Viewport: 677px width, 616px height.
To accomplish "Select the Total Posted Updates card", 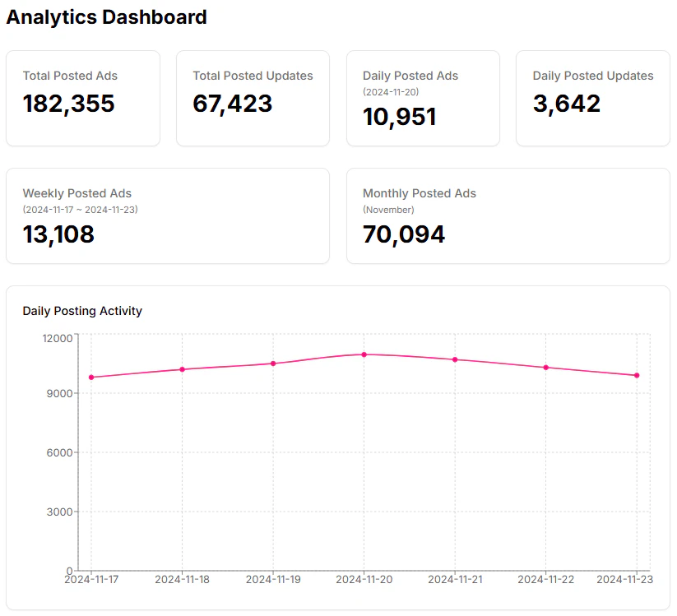I will point(253,98).
